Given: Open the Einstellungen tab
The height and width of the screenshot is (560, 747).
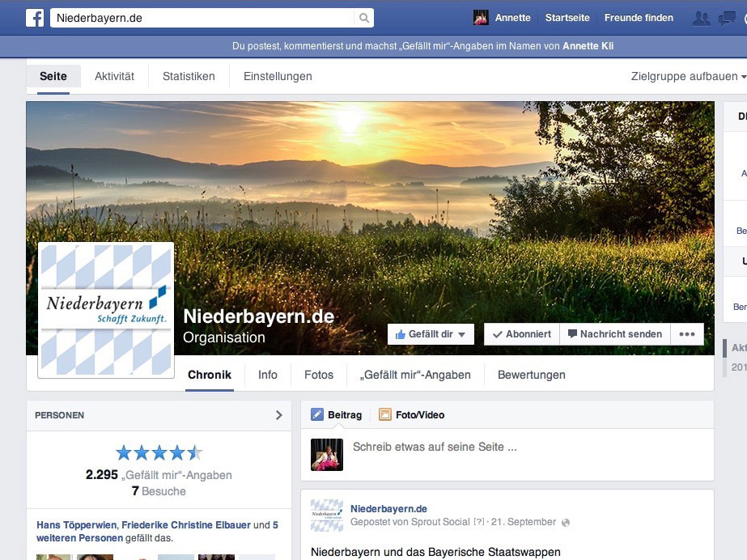Looking at the screenshot, I should coord(278,77).
